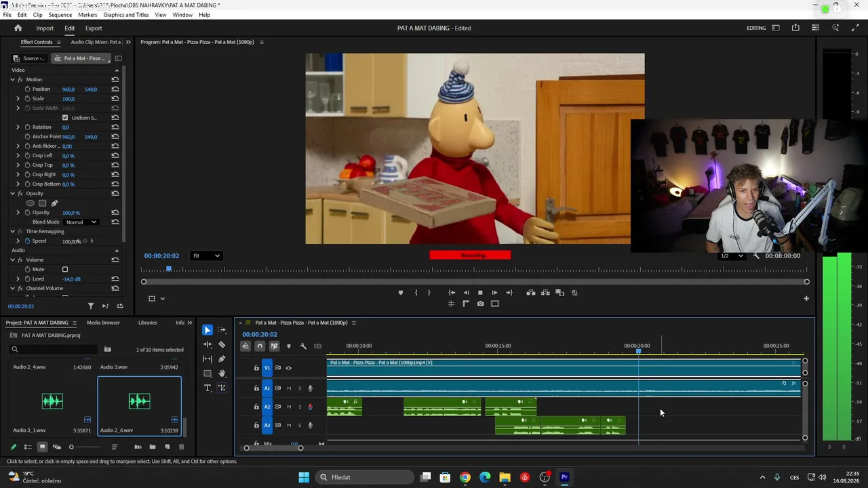This screenshot has width=868, height=488.
Task: Open timeline display settings wrench
Action: [x=303, y=346]
